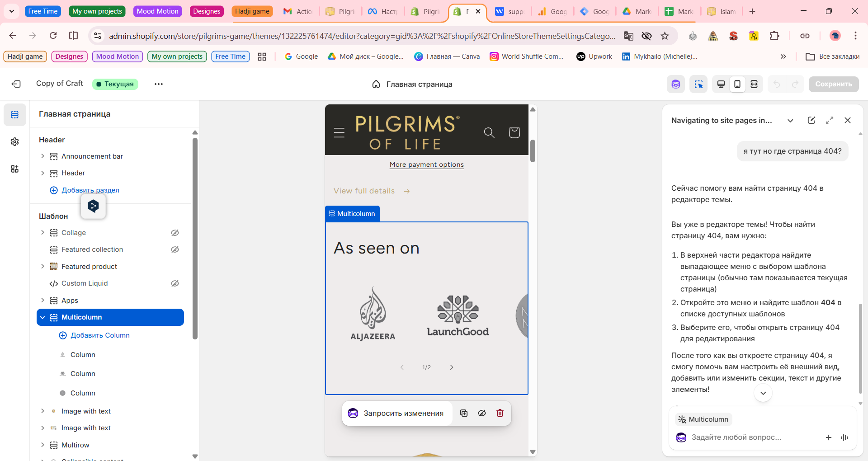Click the exit theme editor icon

click(x=16, y=84)
